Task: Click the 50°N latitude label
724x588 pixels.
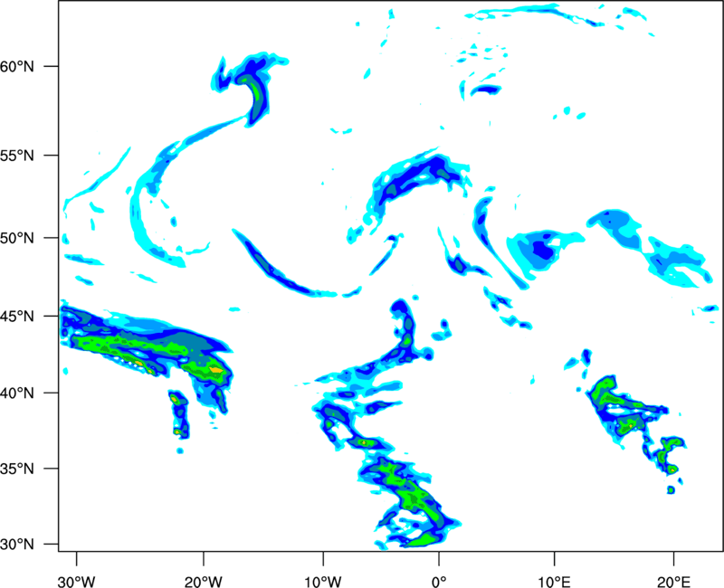Action: (x=17, y=238)
